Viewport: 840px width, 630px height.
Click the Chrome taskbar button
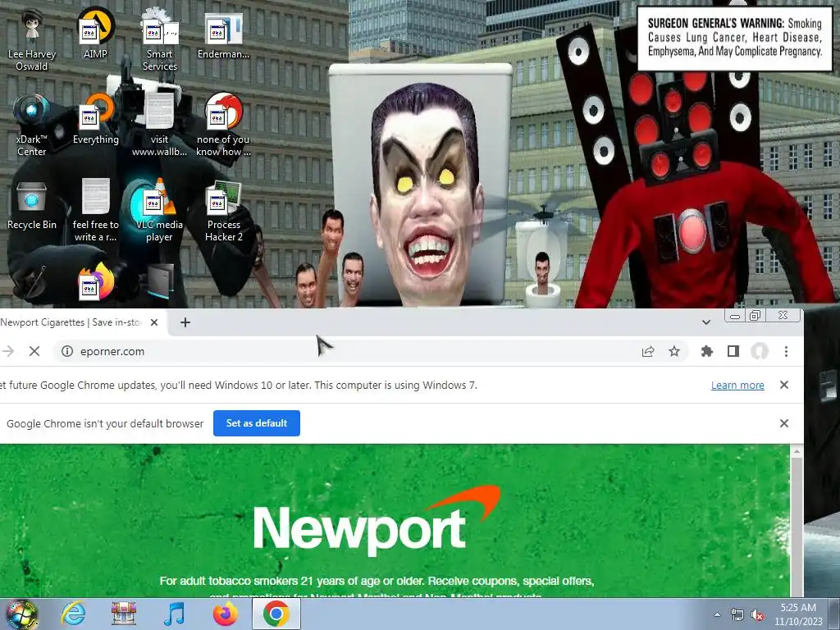click(x=276, y=614)
